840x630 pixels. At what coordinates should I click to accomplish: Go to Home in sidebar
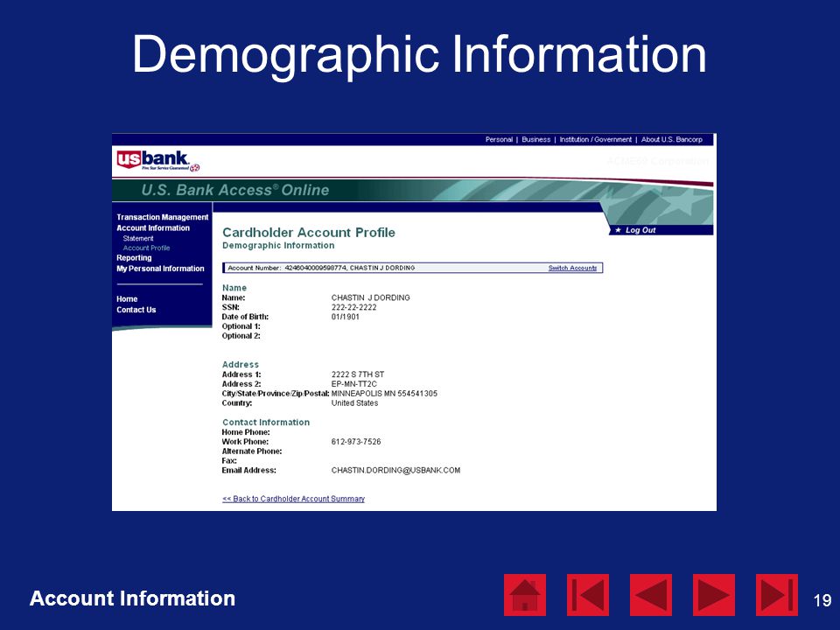(127, 299)
